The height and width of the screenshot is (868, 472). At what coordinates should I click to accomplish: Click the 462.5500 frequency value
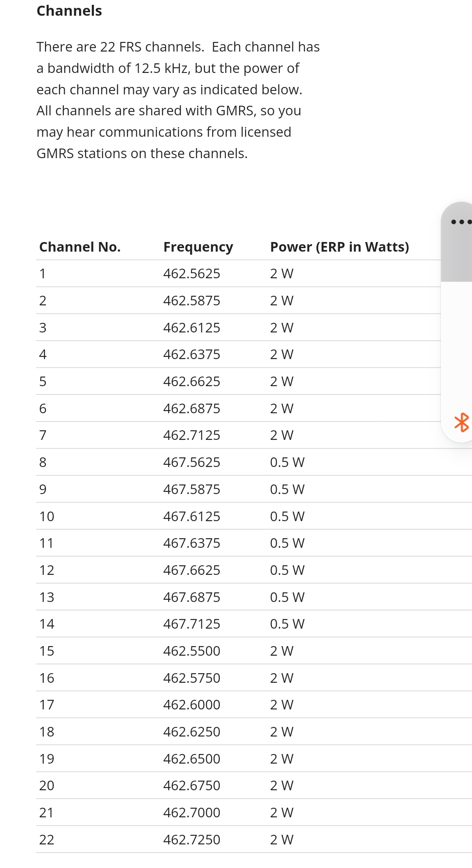(x=191, y=651)
